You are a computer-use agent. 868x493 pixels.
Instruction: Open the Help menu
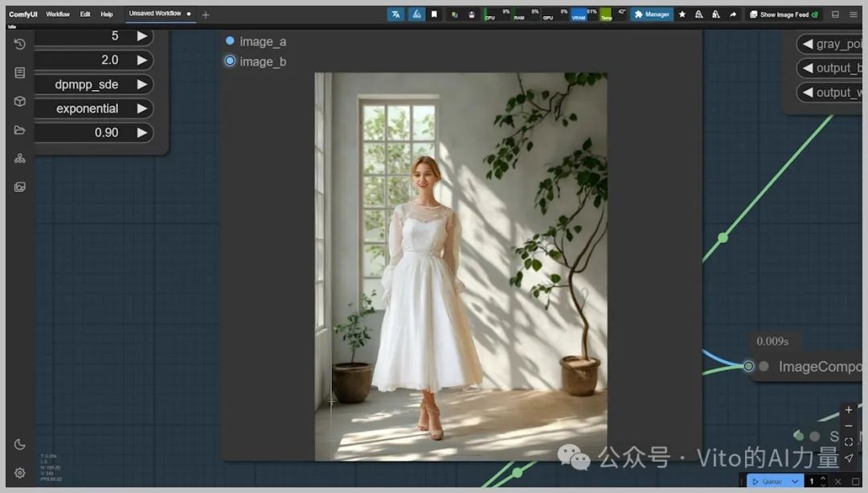coord(107,14)
